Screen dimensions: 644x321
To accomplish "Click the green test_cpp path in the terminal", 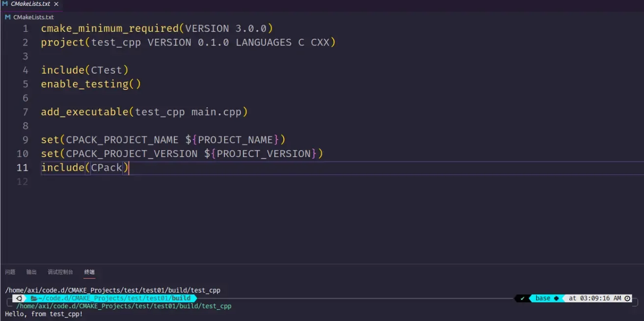I will pos(124,306).
